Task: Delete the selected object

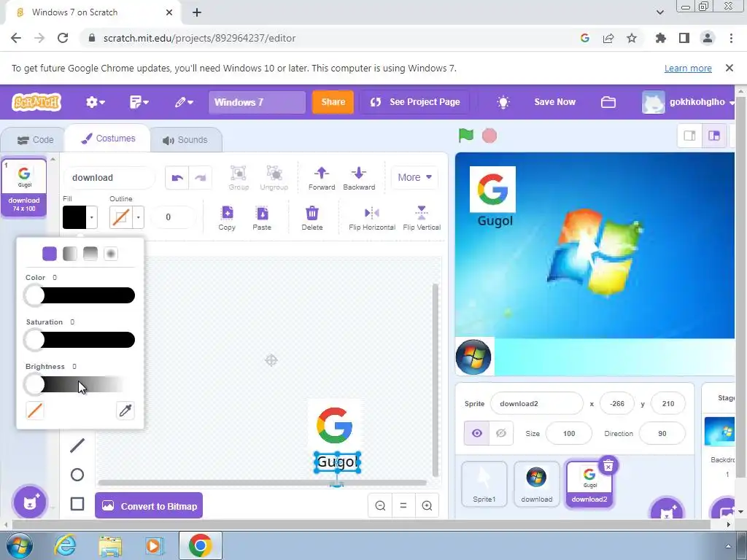Action: pos(312,218)
